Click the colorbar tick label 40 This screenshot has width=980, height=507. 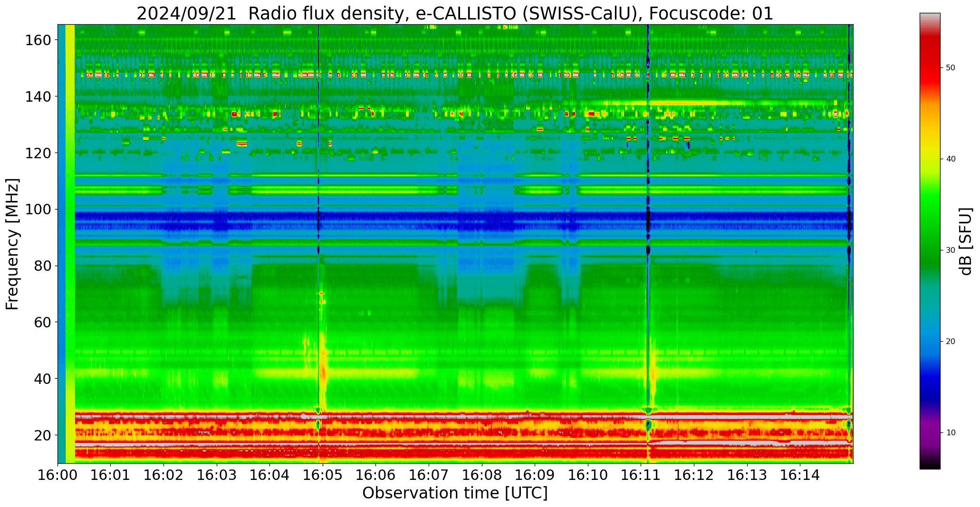pyautogui.click(x=950, y=159)
